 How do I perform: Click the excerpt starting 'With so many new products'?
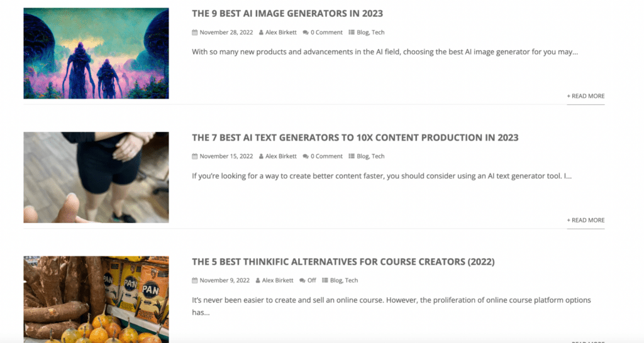point(385,52)
